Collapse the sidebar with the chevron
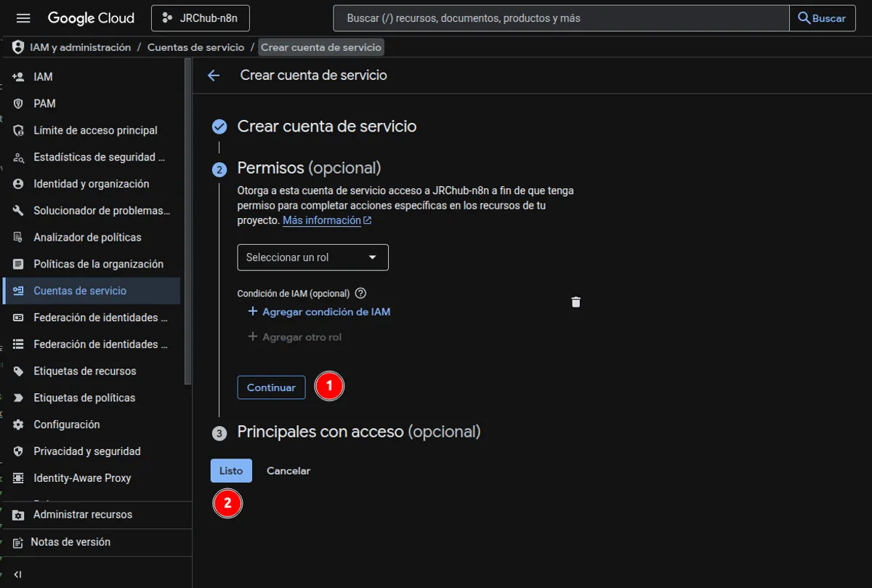This screenshot has width=872, height=588. coord(18,574)
